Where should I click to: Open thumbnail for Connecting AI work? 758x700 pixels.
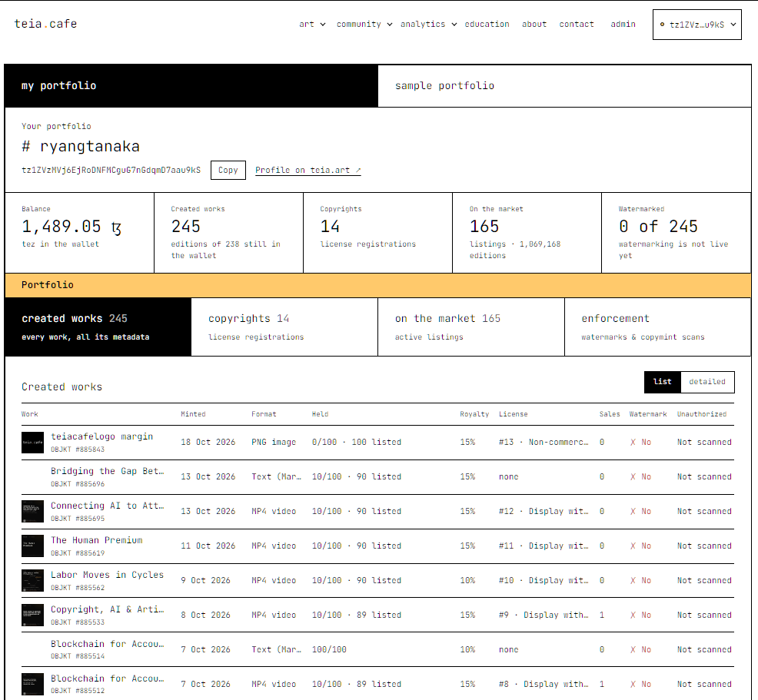pyautogui.click(x=32, y=512)
